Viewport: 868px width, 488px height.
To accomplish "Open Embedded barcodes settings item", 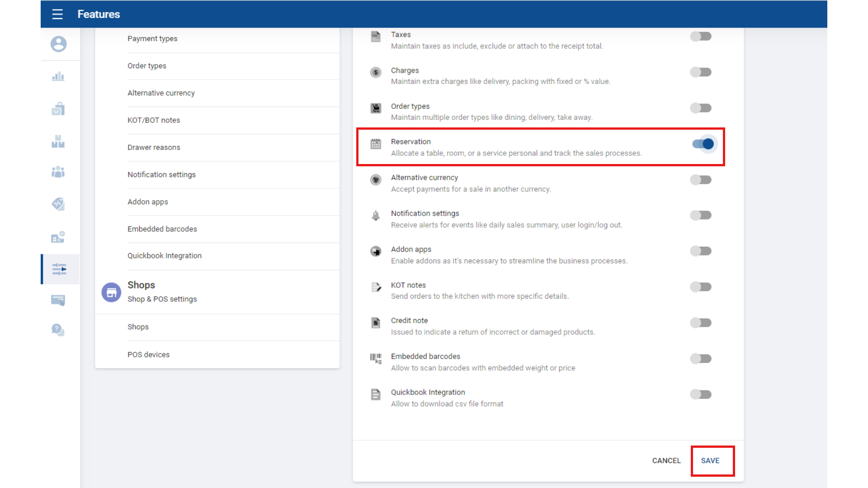I will click(162, 229).
